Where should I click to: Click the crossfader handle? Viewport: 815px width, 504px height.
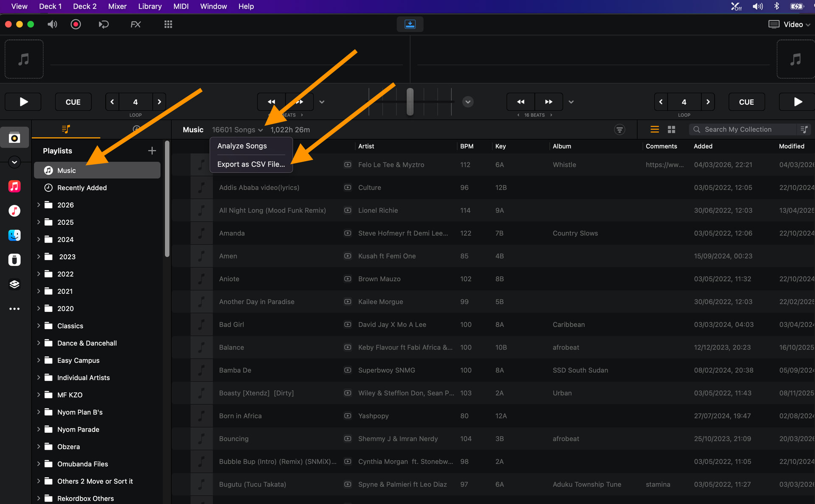[410, 102]
